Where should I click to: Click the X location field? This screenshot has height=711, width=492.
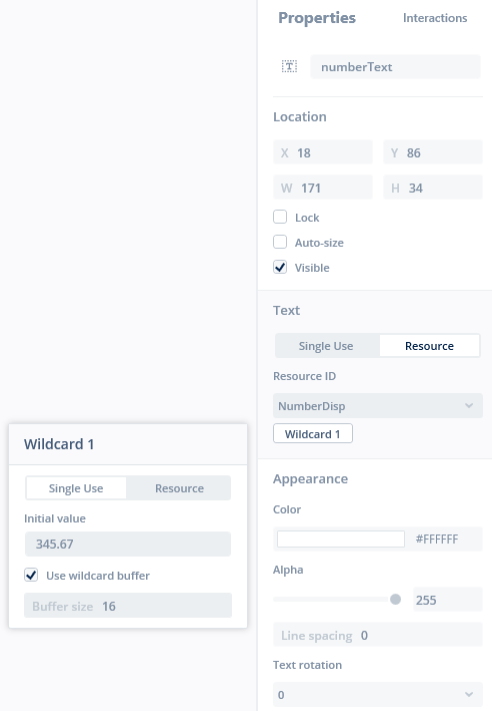pos(323,152)
